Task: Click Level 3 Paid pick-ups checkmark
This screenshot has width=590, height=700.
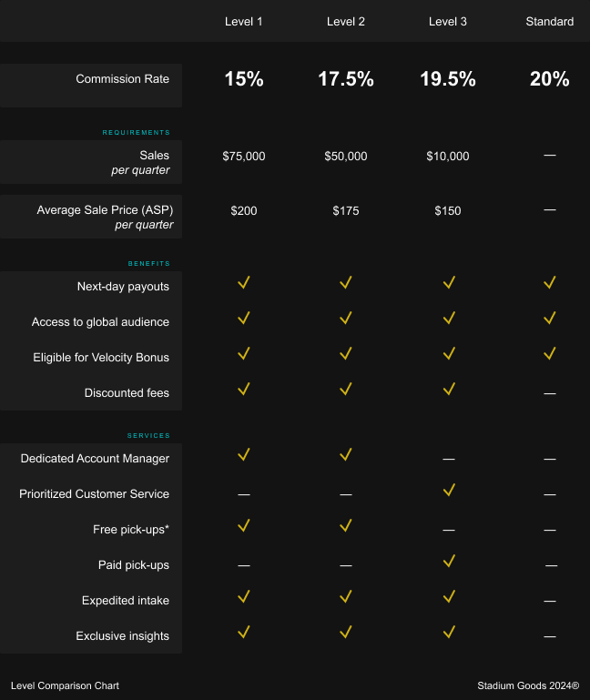Action: [448, 562]
